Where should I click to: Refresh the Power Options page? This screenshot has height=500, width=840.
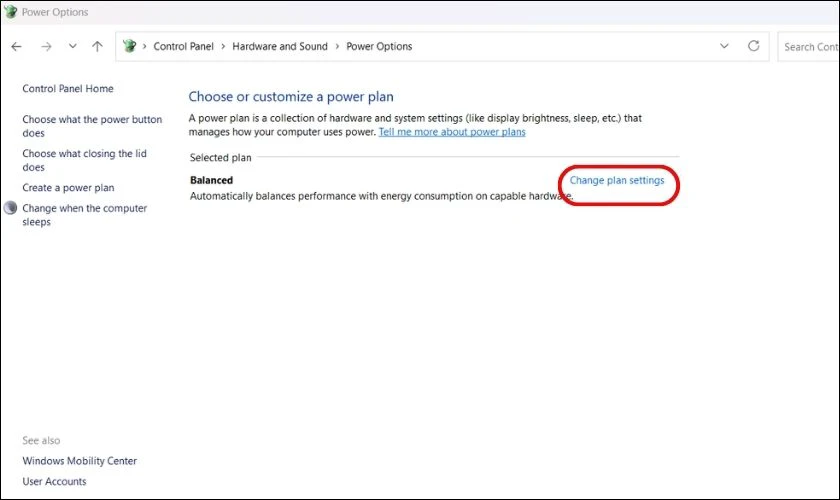click(x=753, y=46)
